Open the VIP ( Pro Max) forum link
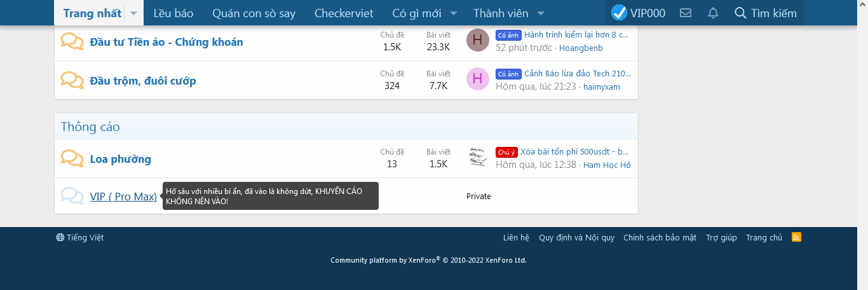Screen dimensions: 868x290 point(123,197)
